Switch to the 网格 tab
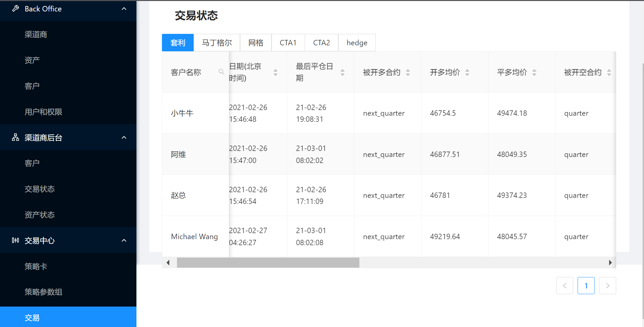Viewport: 644px width, 327px height. pos(256,43)
